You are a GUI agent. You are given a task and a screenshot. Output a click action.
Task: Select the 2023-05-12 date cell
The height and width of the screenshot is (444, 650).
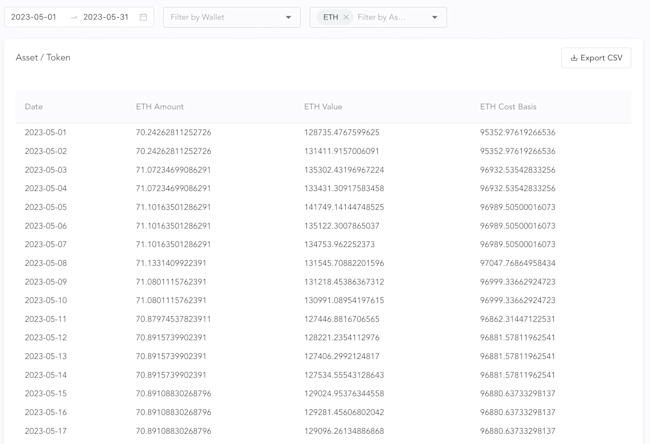click(x=46, y=337)
